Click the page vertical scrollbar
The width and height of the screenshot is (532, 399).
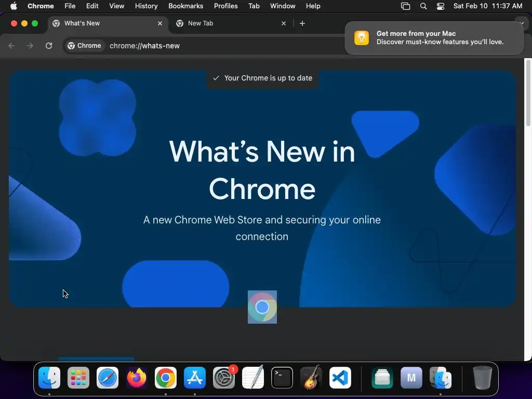[x=528, y=93]
